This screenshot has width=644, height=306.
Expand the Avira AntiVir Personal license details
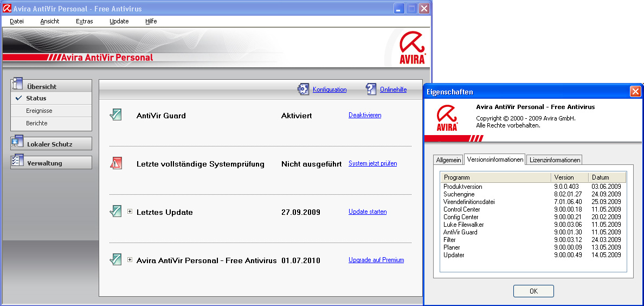[130, 259]
